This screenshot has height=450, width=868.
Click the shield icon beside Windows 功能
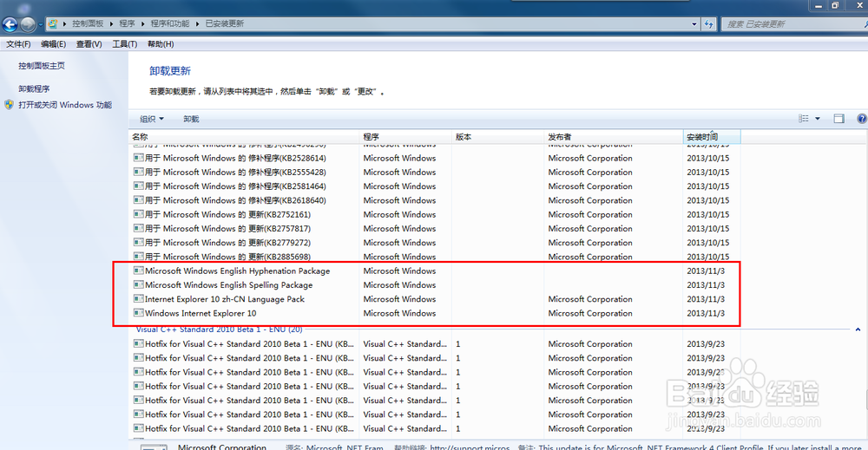(9, 105)
